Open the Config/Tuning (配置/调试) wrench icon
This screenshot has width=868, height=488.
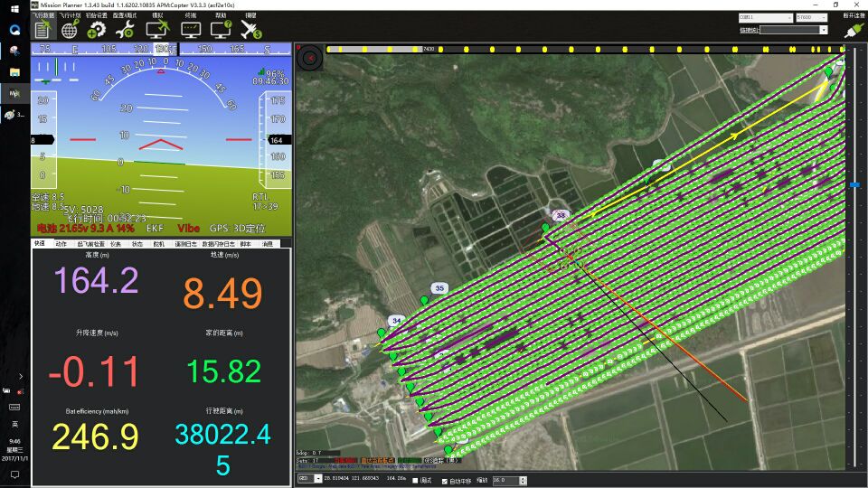tap(125, 29)
